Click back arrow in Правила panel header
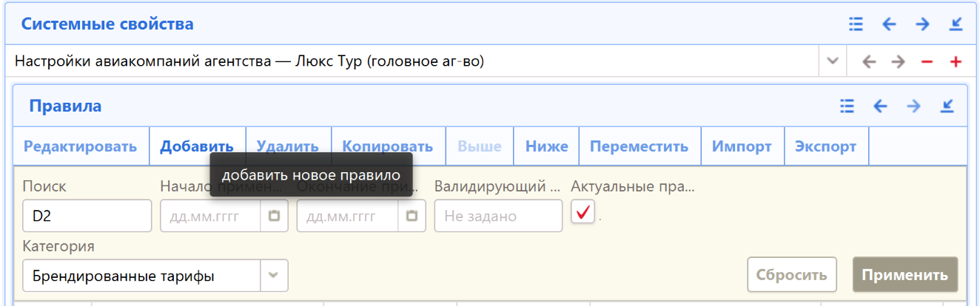The image size is (980, 306). pyautogui.click(x=880, y=106)
